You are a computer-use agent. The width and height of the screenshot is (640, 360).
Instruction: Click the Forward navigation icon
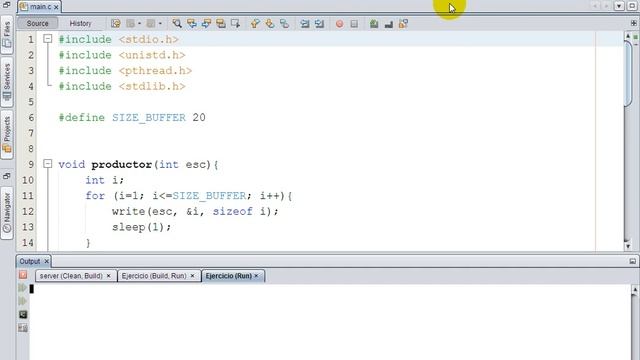151,24
